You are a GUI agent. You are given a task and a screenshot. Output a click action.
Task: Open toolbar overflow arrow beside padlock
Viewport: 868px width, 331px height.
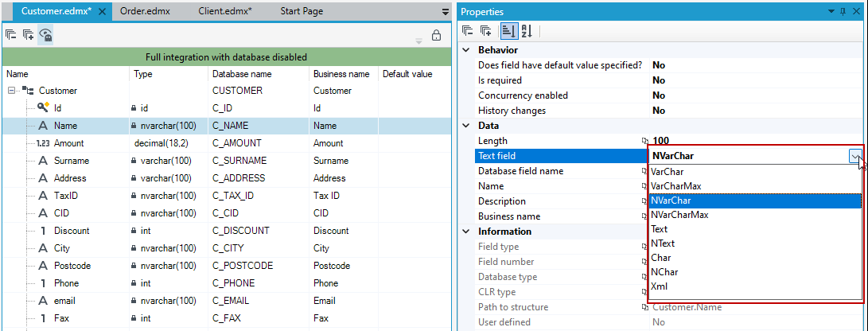419,41
